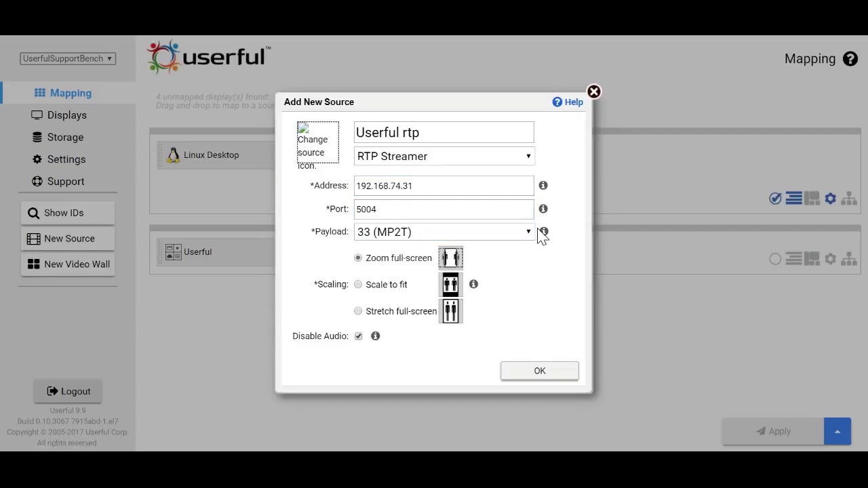Click the Apply button
This screenshot has height=488, width=868.
tap(773, 431)
